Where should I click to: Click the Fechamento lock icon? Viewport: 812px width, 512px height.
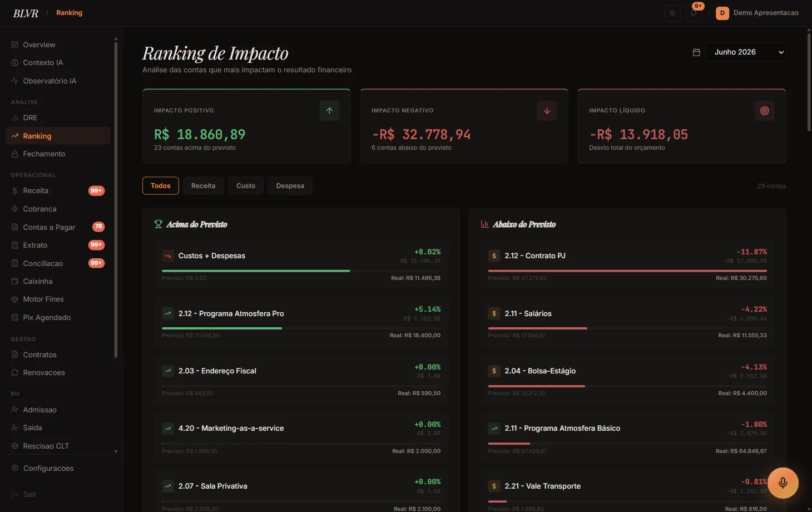[x=15, y=154]
